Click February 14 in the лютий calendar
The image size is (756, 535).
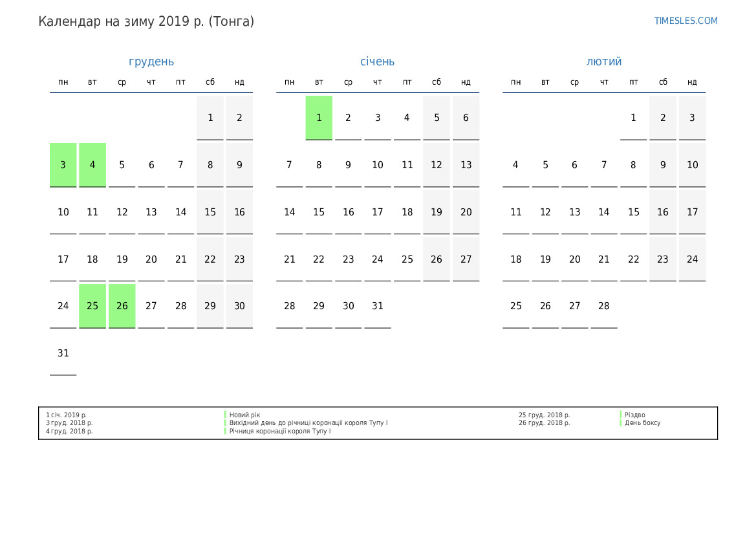click(x=604, y=212)
